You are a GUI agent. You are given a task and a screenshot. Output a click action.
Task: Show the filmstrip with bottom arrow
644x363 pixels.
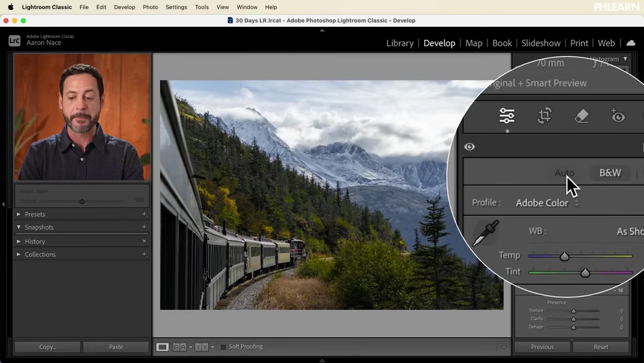click(322, 360)
